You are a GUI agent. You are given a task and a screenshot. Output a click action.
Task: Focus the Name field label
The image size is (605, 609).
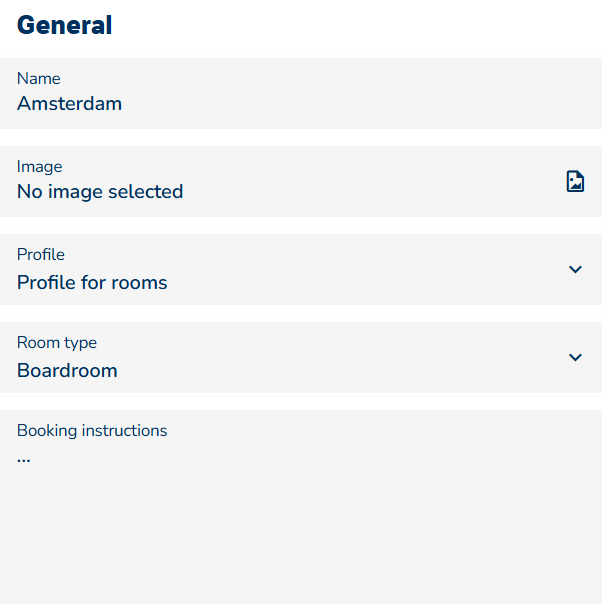38,78
